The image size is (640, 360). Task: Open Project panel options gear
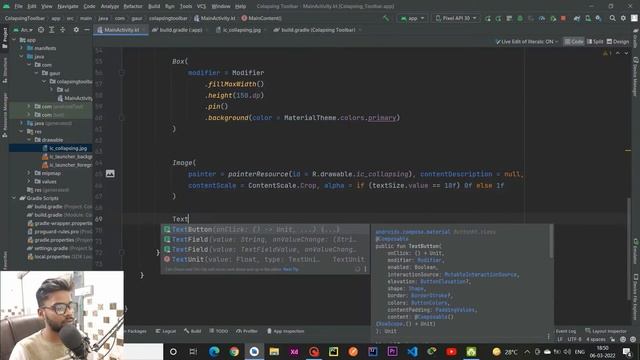click(x=76, y=30)
